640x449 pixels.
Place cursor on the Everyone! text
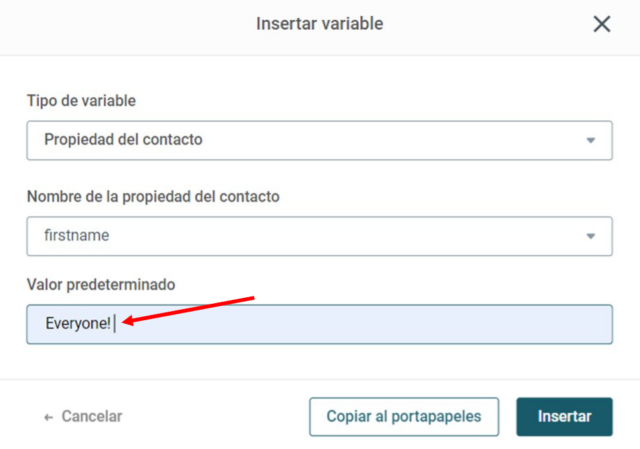[x=78, y=324]
